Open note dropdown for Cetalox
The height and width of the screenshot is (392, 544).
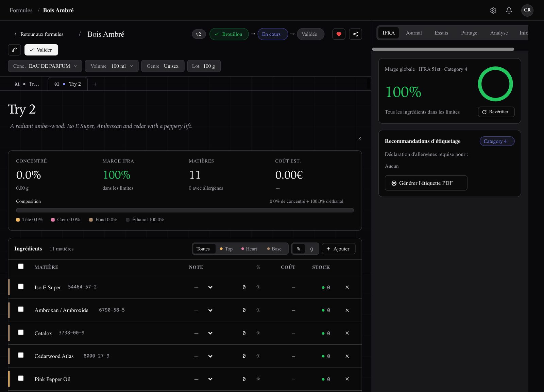(204, 333)
